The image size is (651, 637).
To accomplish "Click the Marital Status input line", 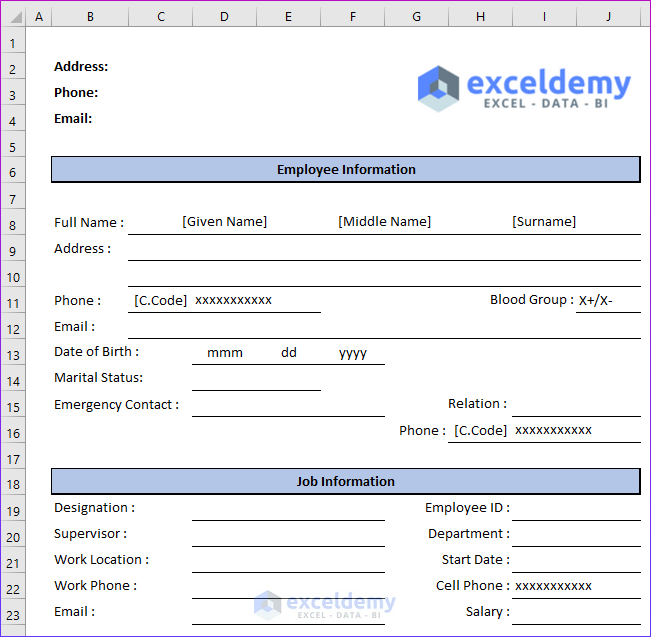I will tap(256, 378).
